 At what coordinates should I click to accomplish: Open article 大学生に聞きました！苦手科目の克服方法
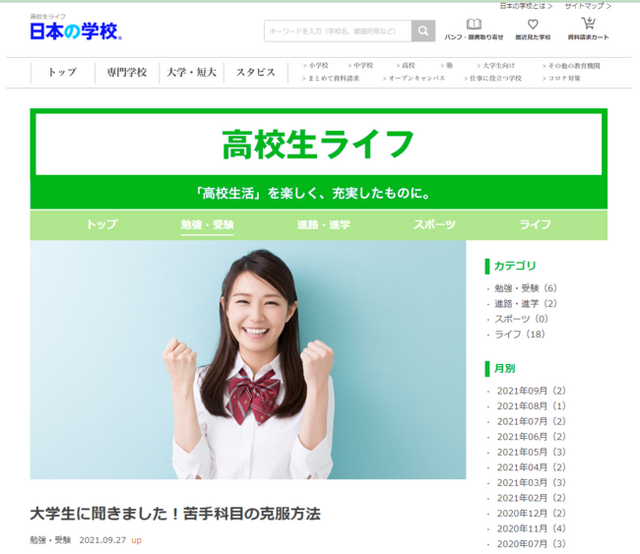coord(175,514)
